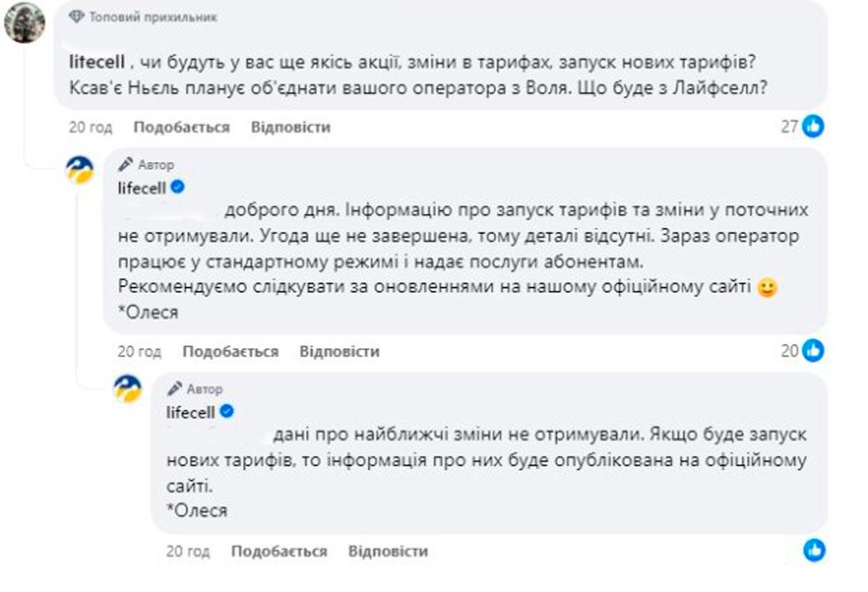This screenshot has height=592, width=868.
Task: Click lifecell avatar beside the "найближчі зміни" reply
Action: click(128, 388)
